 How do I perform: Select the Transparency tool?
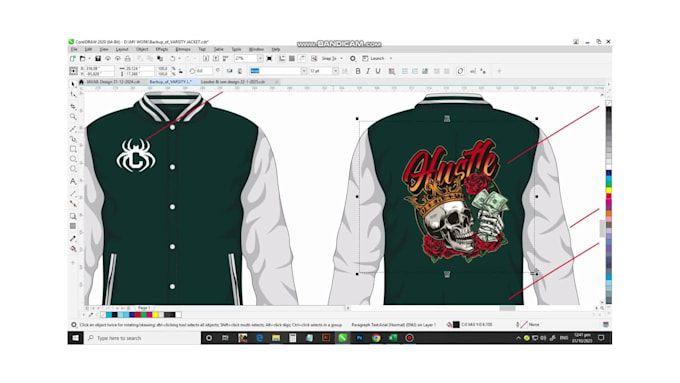click(x=73, y=226)
